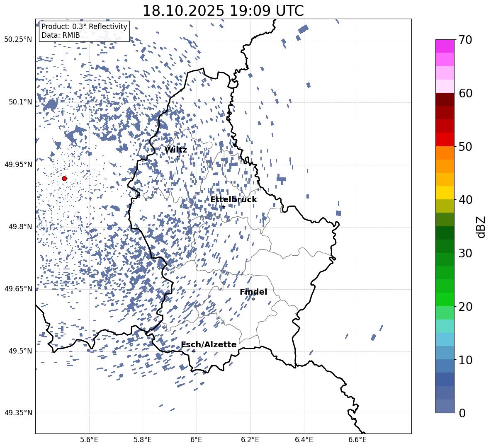
Task: Click the 6°E longitude label
Action: coord(196,440)
